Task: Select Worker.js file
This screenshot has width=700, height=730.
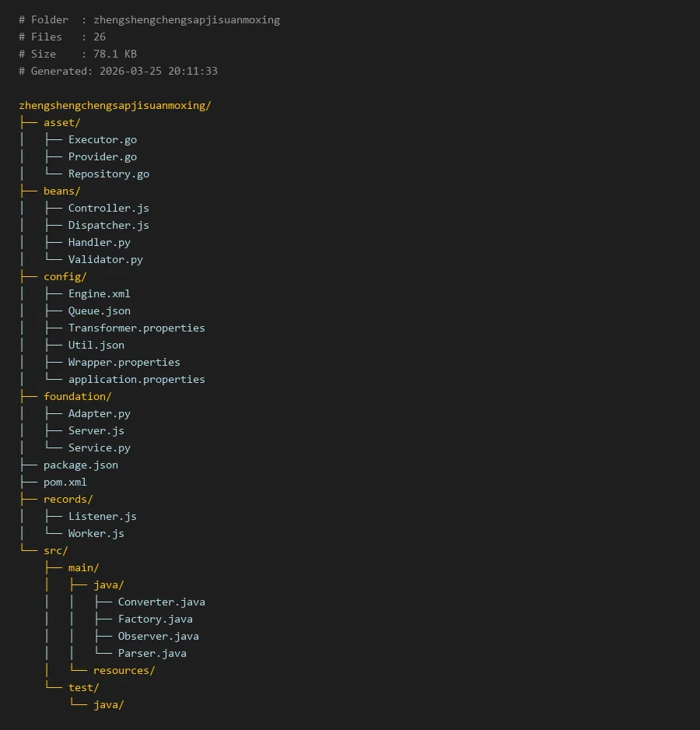Action: click(x=96, y=534)
